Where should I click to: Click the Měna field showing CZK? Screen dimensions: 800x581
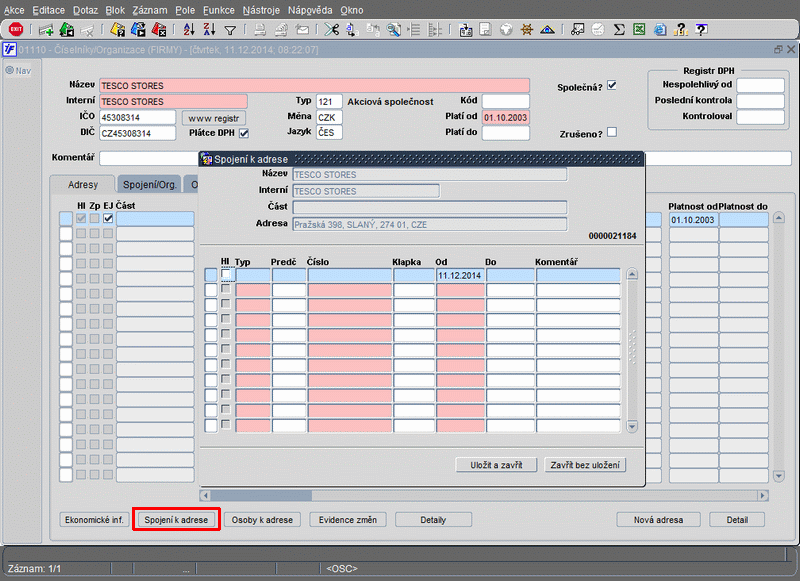click(329, 117)
